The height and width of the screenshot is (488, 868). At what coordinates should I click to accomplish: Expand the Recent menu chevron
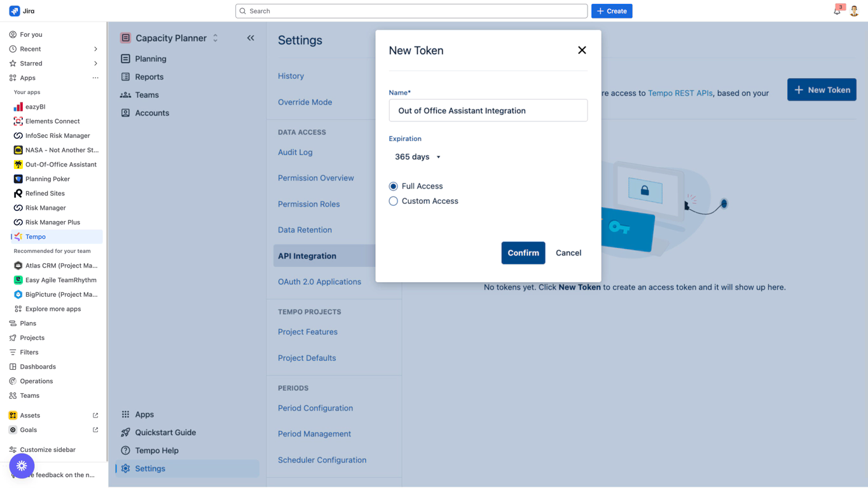(x=95, y=49)
